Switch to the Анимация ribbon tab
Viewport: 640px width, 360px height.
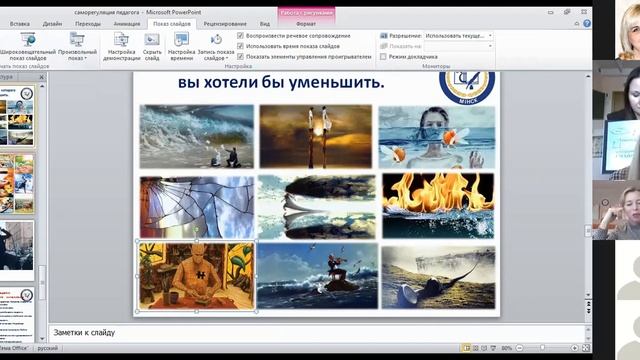127,24
